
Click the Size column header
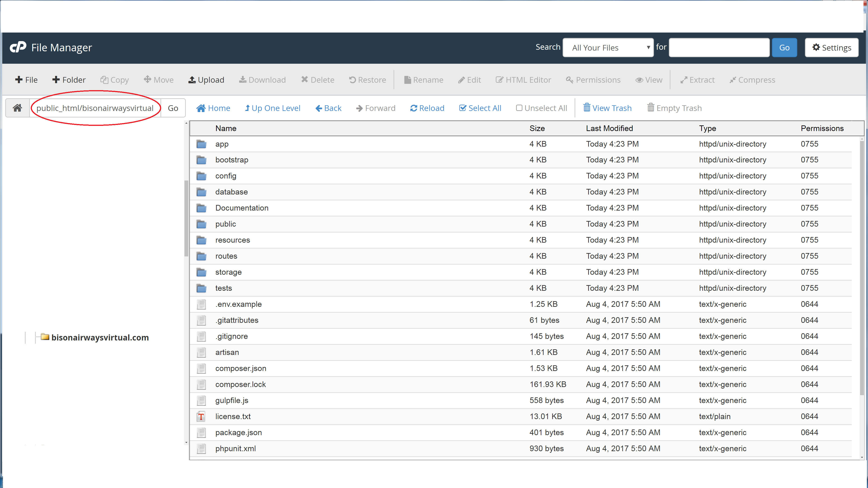[x=537, y=128]
